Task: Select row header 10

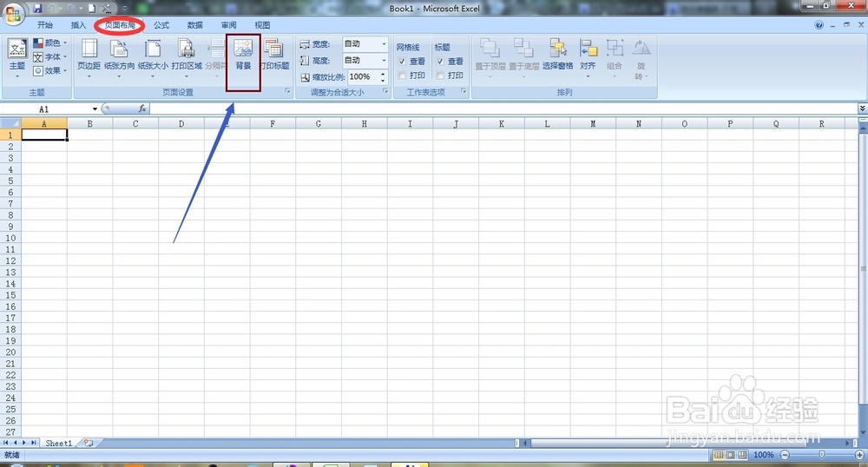Action: point(10,238)
